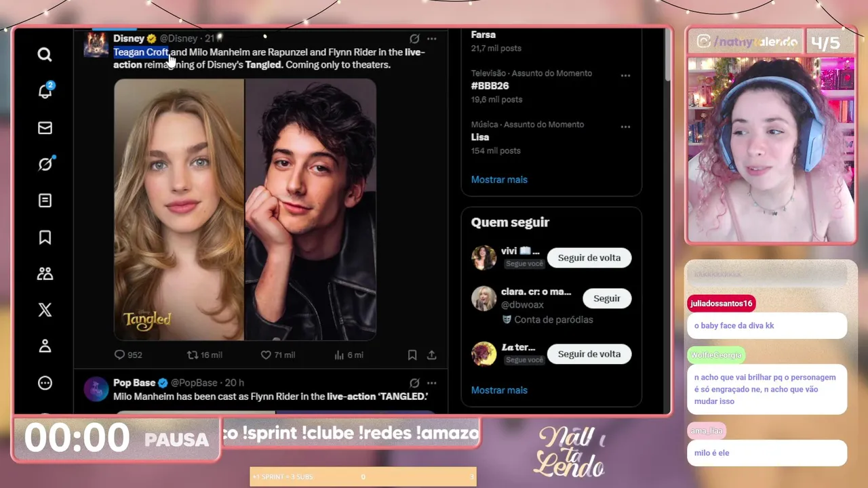Open Disney profile avatar
This screenshot has width=868, height=488.
pyautogui.click(x=96, y=45)
